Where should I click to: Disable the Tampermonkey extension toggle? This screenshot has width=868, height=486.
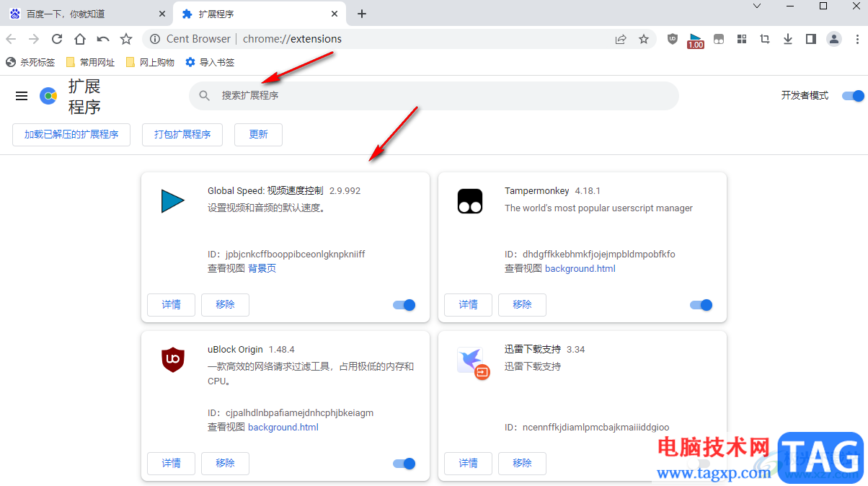701,305
